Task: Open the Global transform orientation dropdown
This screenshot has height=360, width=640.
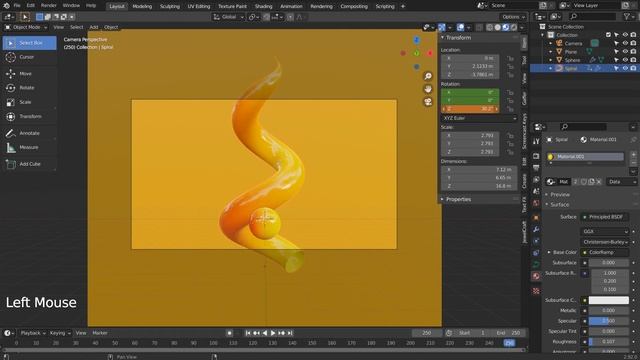Action: [229, 17]
